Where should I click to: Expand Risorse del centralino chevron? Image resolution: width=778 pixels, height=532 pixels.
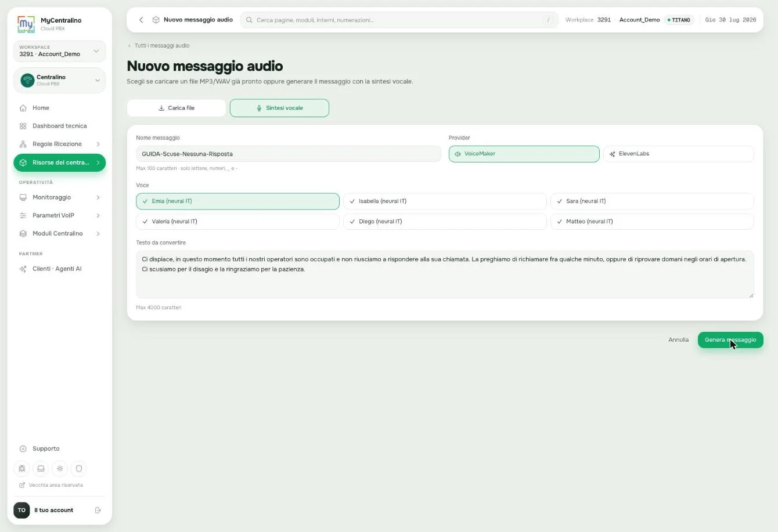(98, 162)
